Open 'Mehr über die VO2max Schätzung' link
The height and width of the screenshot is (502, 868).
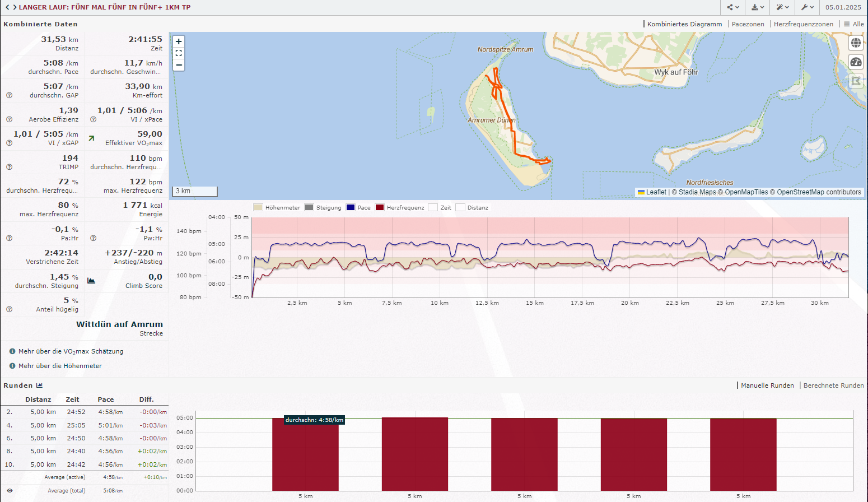pyautogui.click(x=71, y=351)
